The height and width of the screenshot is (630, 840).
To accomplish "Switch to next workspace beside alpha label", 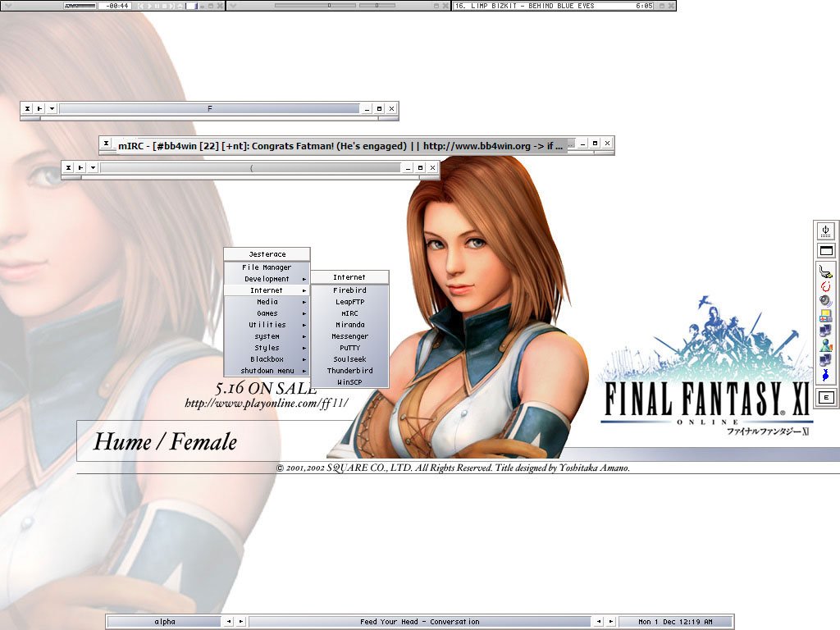I will pyautogui.click(x=241, y=622).
